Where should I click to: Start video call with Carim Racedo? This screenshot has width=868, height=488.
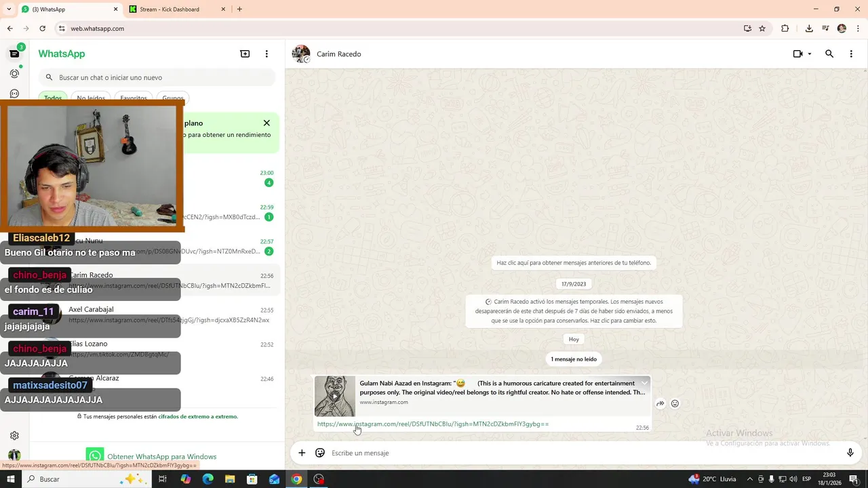pyautogui.click(x=797, y=54)
